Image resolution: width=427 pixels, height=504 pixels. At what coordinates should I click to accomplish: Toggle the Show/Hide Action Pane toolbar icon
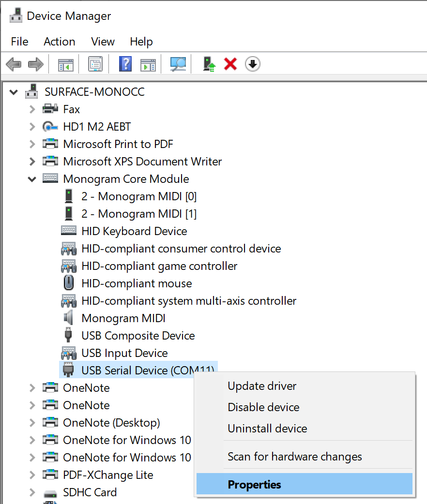point(148,64)
